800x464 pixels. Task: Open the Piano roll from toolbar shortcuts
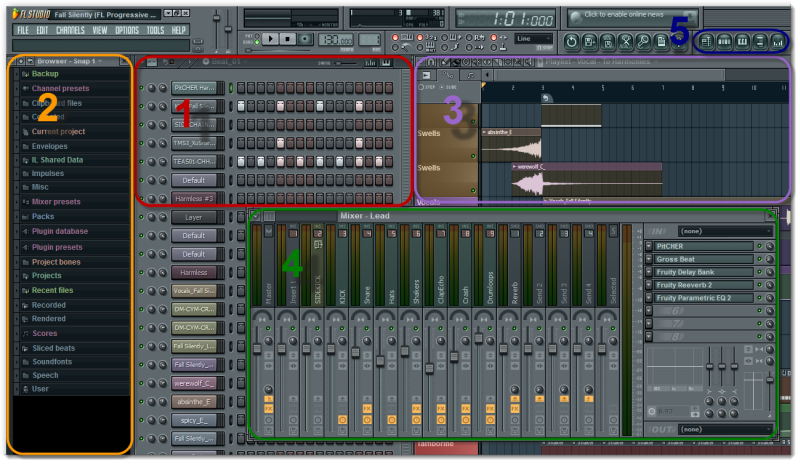click(743, 41)
